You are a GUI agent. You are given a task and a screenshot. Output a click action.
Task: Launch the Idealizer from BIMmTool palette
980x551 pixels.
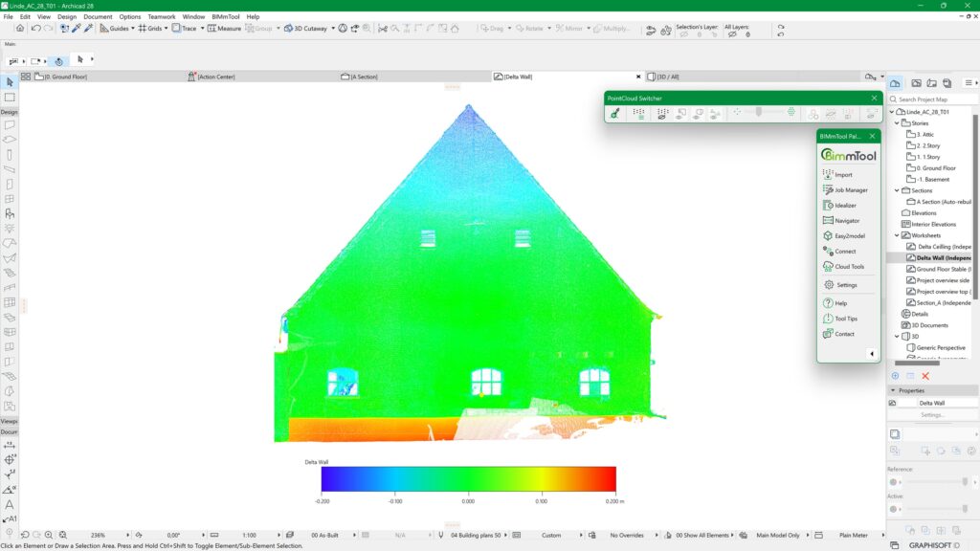(x=847, y=206)
